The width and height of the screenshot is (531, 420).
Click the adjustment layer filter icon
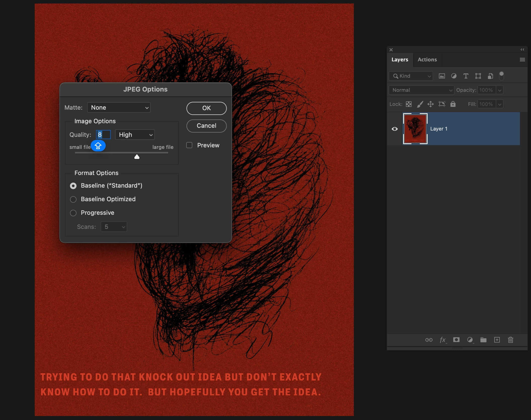tap(454, 76)
